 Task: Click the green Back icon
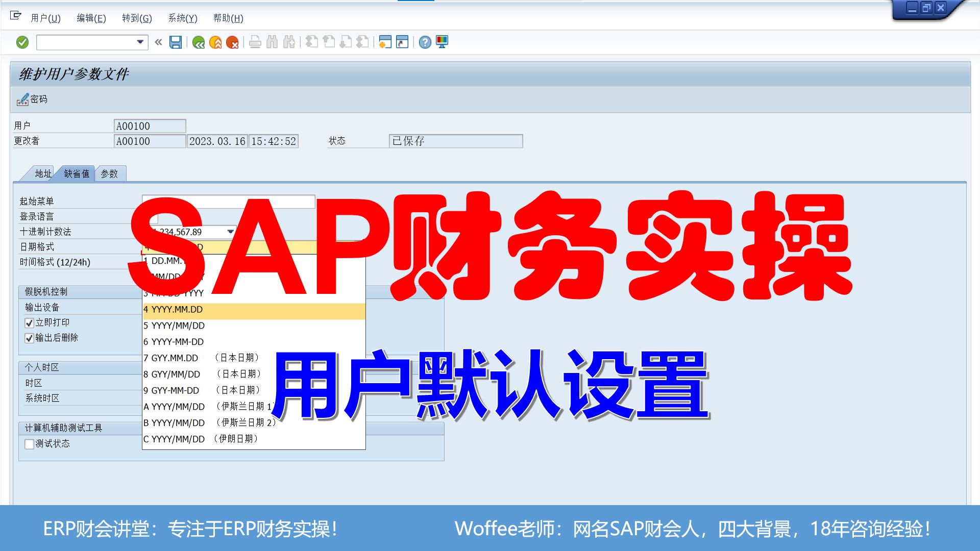[x=199, y=42]
